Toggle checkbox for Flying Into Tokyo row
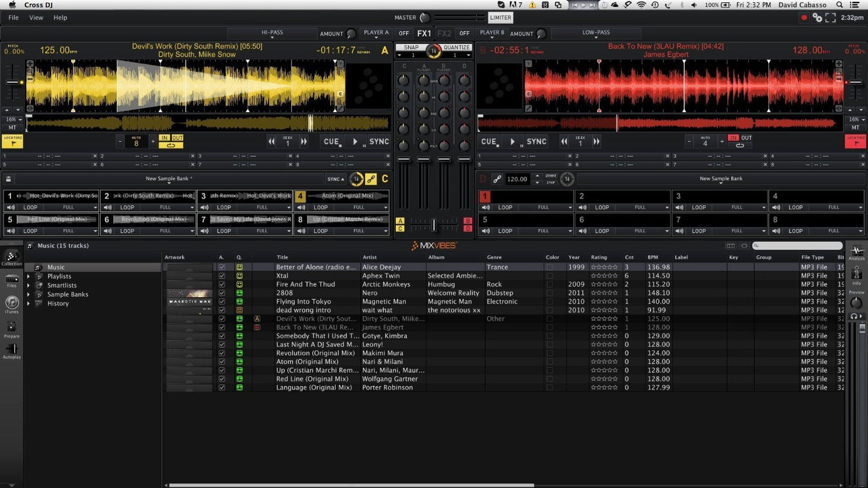 222,302
